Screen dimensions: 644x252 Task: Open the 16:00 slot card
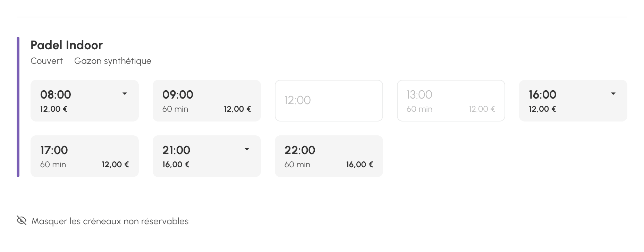click(573, 101)
